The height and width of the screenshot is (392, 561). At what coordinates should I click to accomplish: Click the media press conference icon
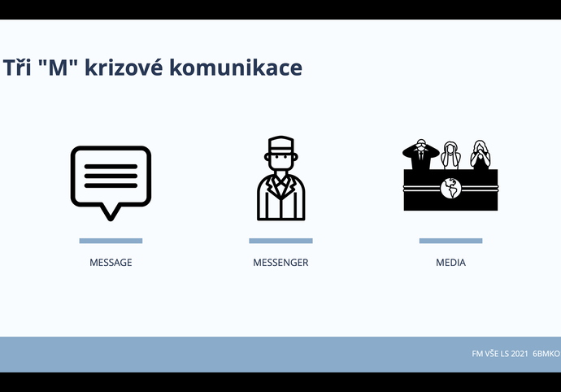point(450,175)
